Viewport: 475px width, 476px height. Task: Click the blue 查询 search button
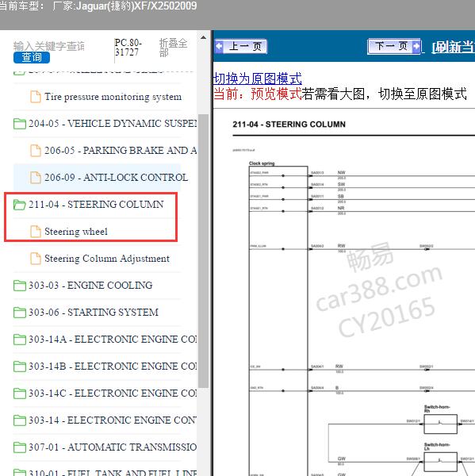[32, 57]
